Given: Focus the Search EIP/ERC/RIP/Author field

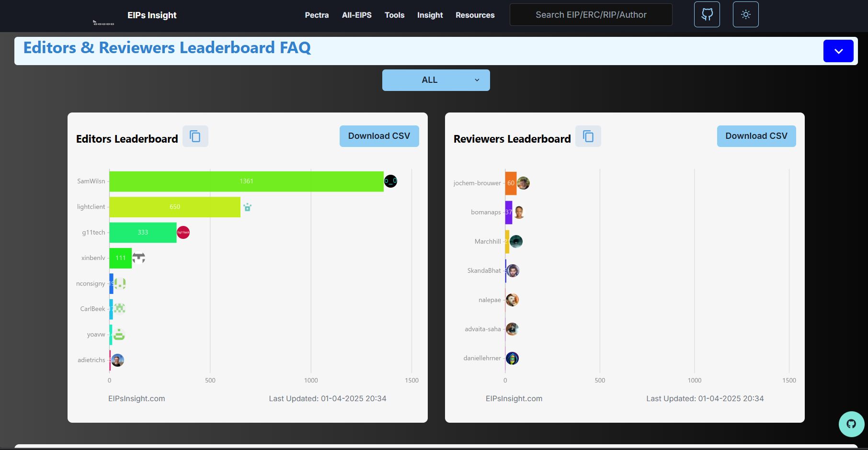Looking at the screenshot, I should [591, 15].
